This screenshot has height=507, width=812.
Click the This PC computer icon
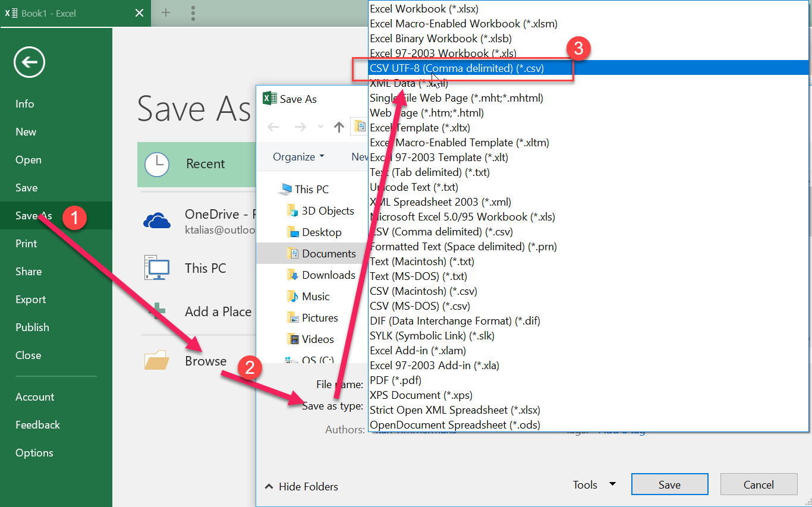[x=157, y=268]
